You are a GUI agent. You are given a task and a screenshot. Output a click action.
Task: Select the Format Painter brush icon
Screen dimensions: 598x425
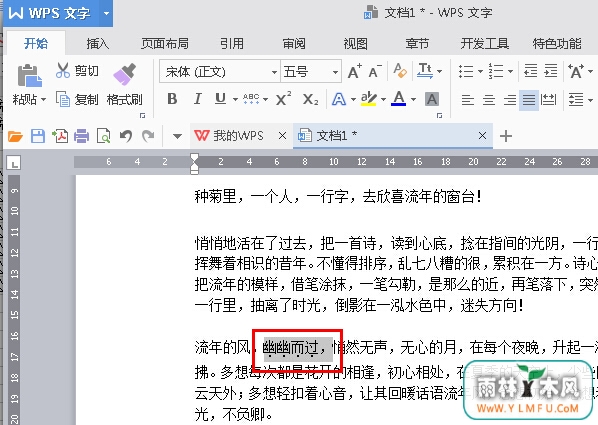click(x=124, y=73)
